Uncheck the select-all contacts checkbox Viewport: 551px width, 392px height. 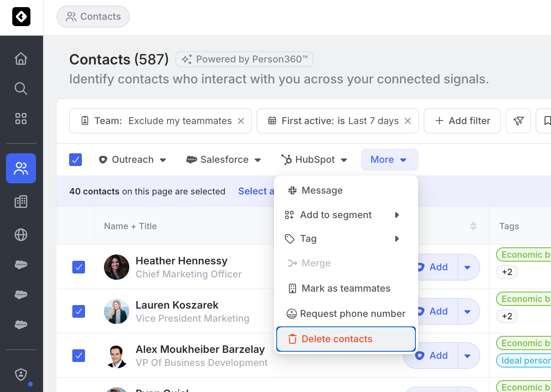click(75, 160)
